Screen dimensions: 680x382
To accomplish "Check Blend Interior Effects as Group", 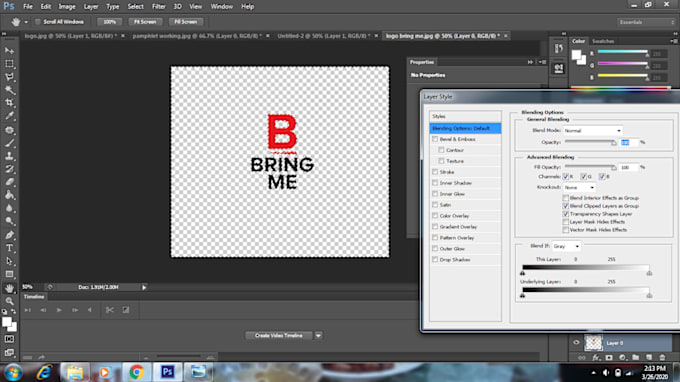I will coord(566,198).
